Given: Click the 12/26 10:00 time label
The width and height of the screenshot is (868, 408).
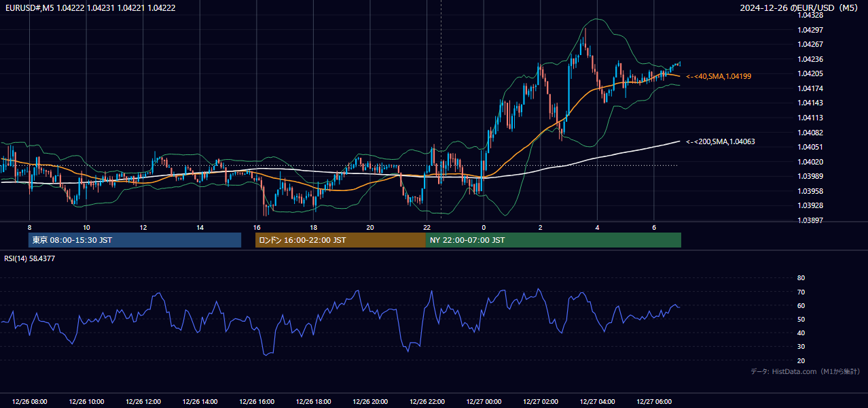Looking at the screenshot, I should pyautogui.click(x=86, y=402).
